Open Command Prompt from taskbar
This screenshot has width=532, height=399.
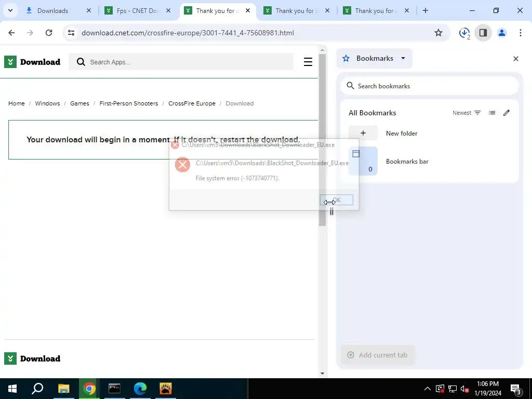tap(114, 389)
